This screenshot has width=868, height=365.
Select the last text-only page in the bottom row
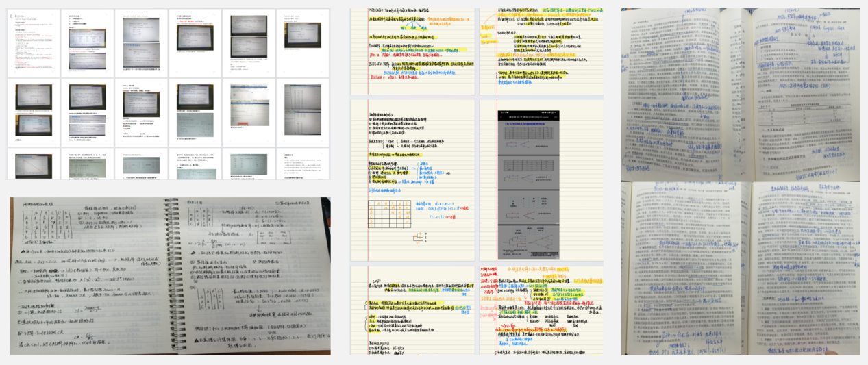click(x=302, y=164)
